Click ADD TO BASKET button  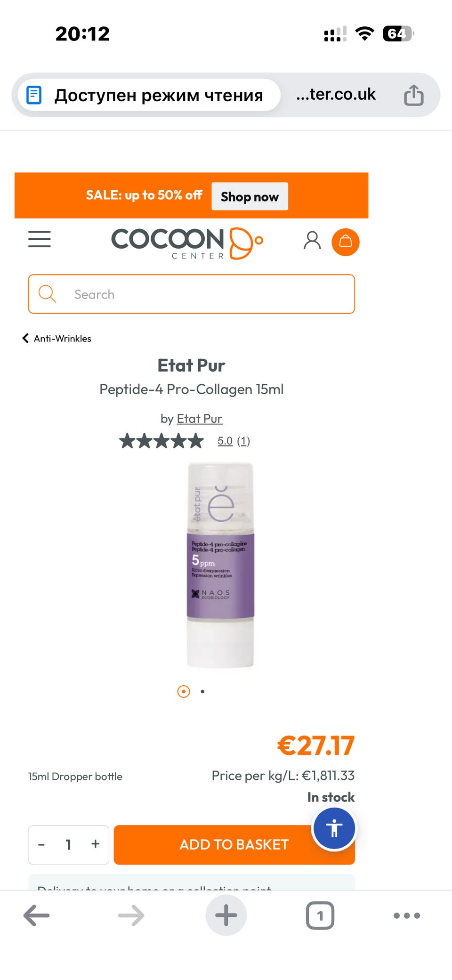coord(234,844)
